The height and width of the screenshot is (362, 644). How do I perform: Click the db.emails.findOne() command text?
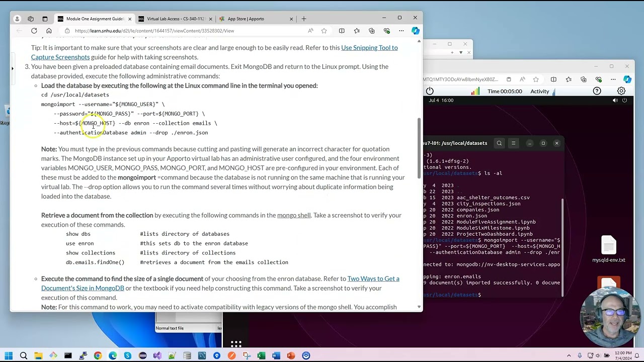pos(95,262)
